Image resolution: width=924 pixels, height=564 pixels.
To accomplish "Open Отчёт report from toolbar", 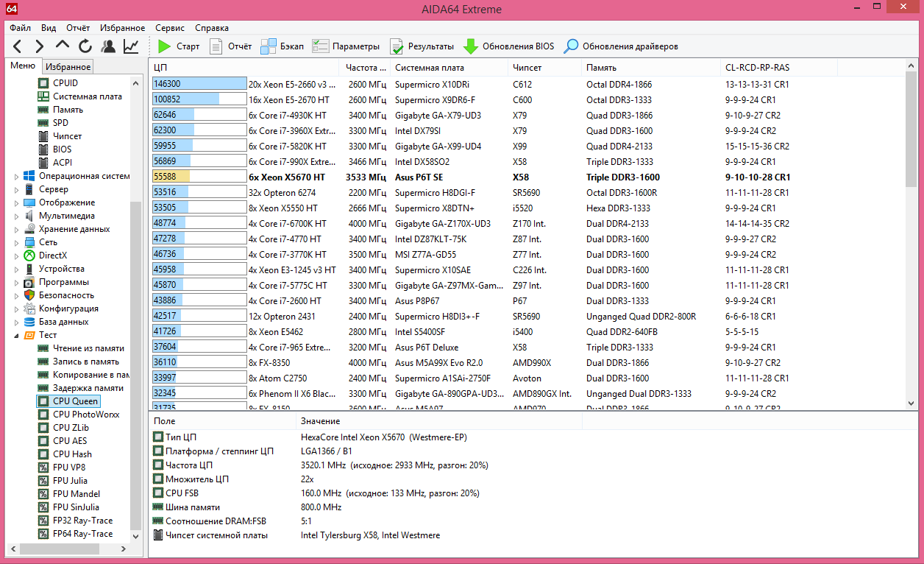I will [230, 46].
